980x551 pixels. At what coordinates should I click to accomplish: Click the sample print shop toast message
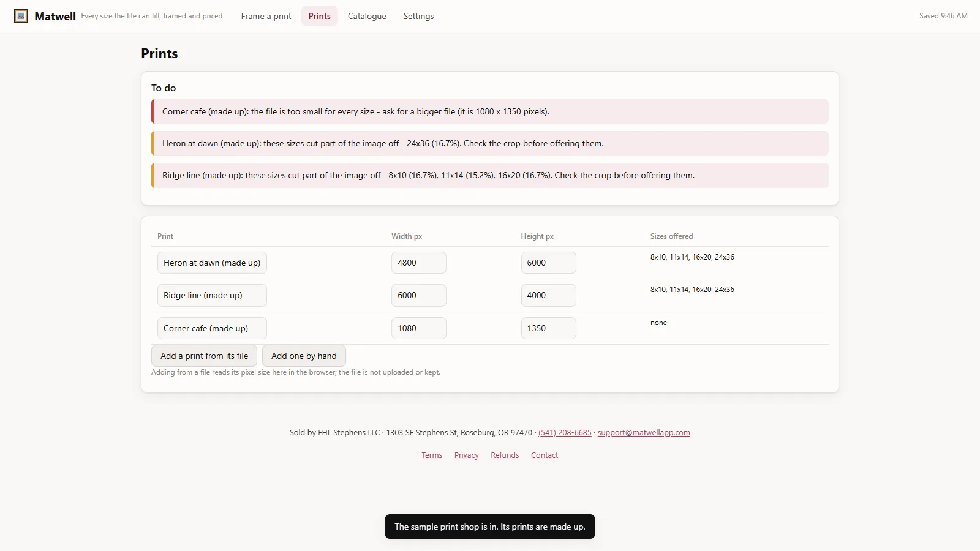490,527
